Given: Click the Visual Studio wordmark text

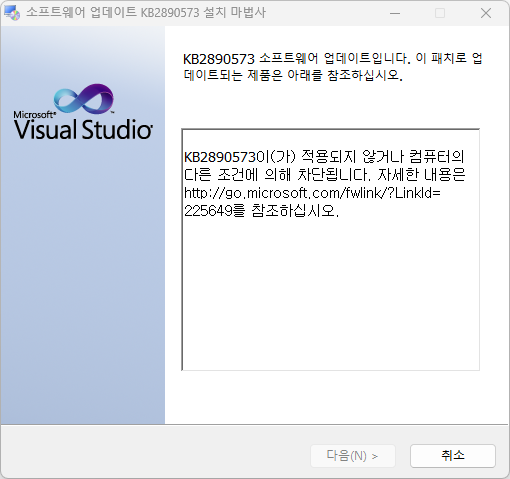Looking at the screenshot, I should [83, 129].
